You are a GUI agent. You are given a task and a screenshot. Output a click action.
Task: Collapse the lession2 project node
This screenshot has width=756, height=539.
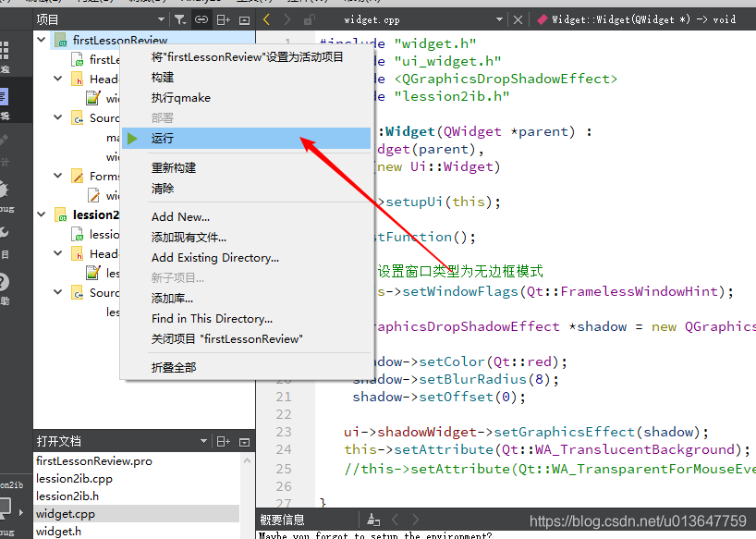point(41,214)
